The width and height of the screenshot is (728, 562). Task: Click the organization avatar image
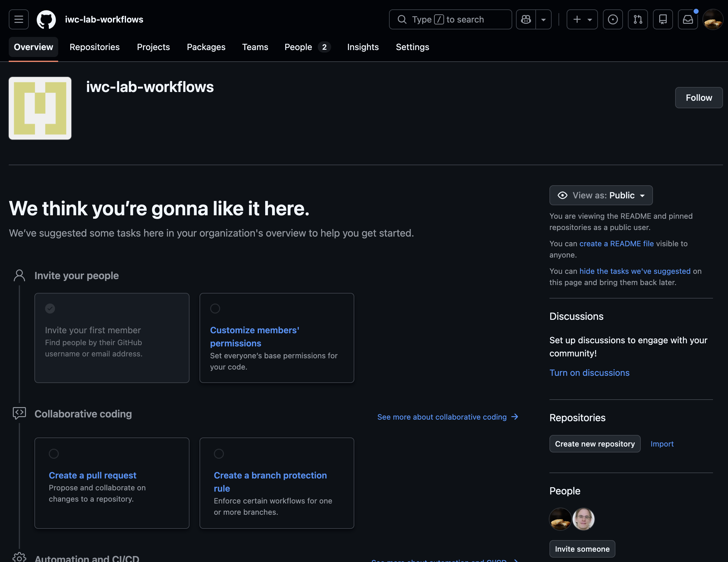pos(40,108)
